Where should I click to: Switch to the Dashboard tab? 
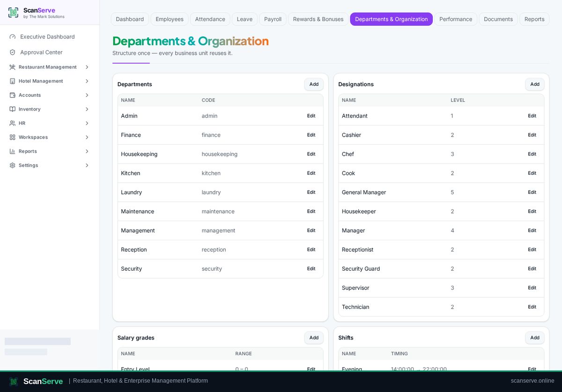(130, 19)
